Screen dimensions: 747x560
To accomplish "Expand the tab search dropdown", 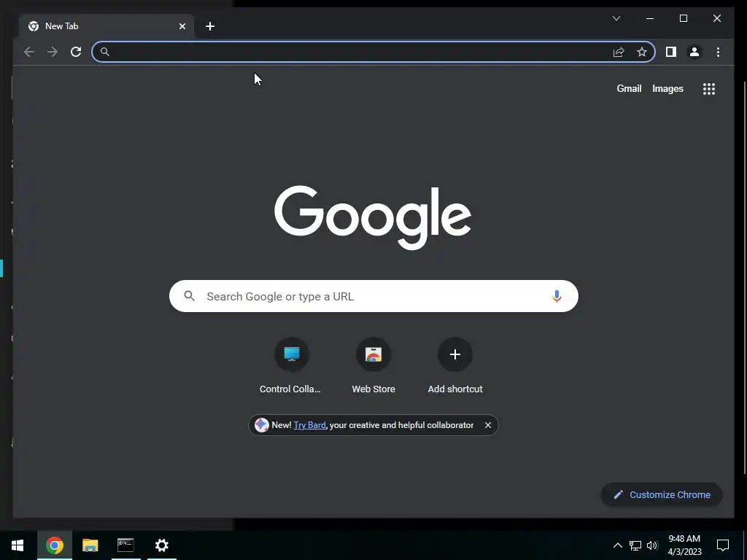I will click(616, 18).
